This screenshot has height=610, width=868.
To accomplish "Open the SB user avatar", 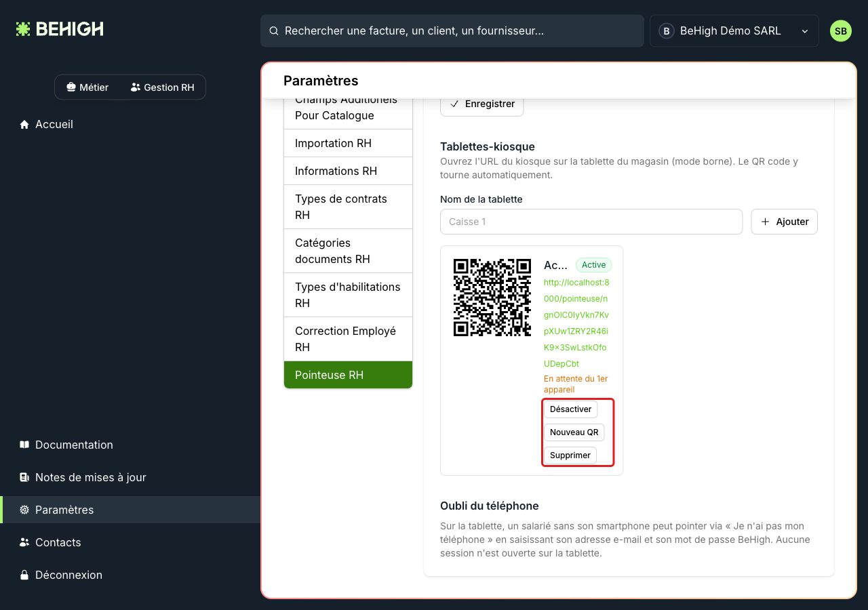I will click(841, 31).
